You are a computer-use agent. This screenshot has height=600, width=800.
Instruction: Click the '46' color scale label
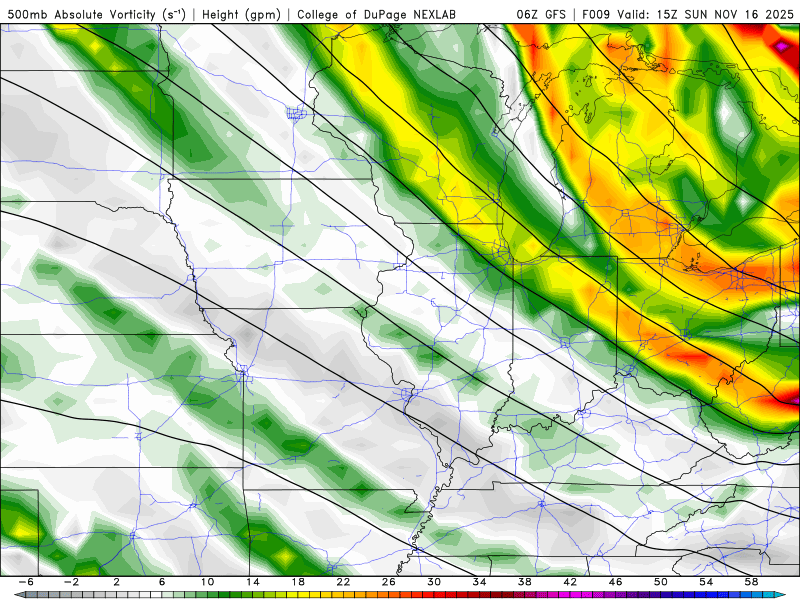click(x=615, y=582)
